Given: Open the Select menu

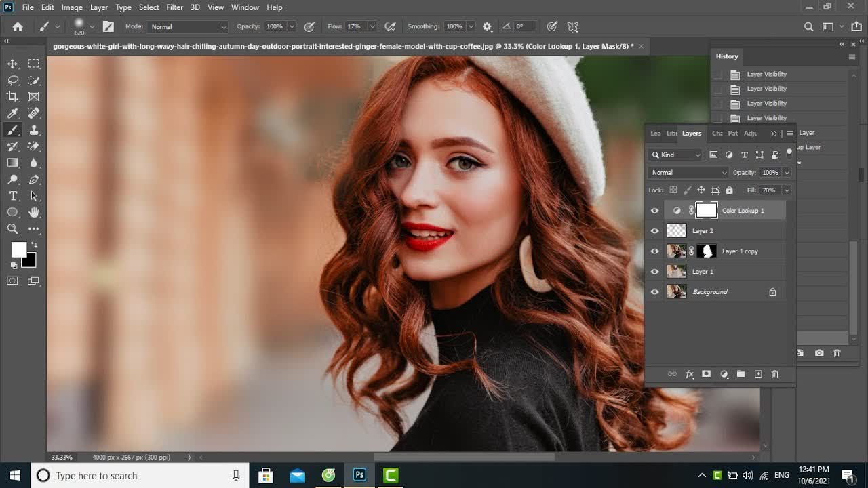Looking at the screenshot, I should (149, 7).
